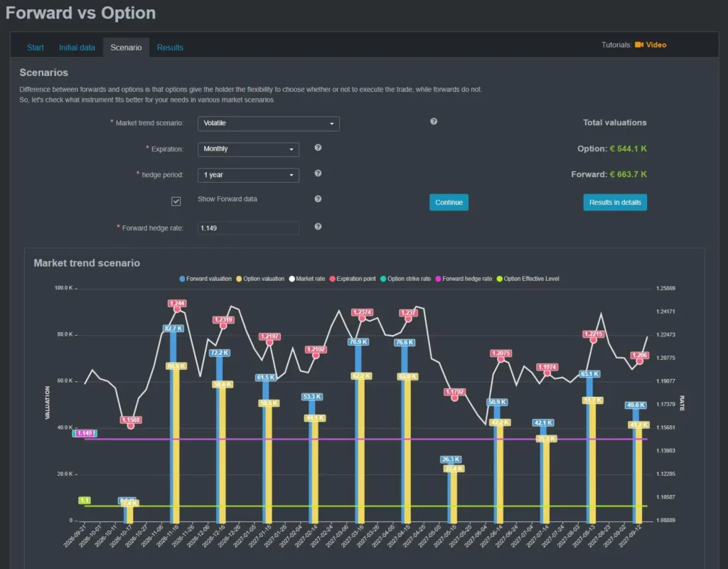The height and width of the screenshot is (569, 728).
Task: Toggle Expiration point legend item
Action: tap(353, 279)
